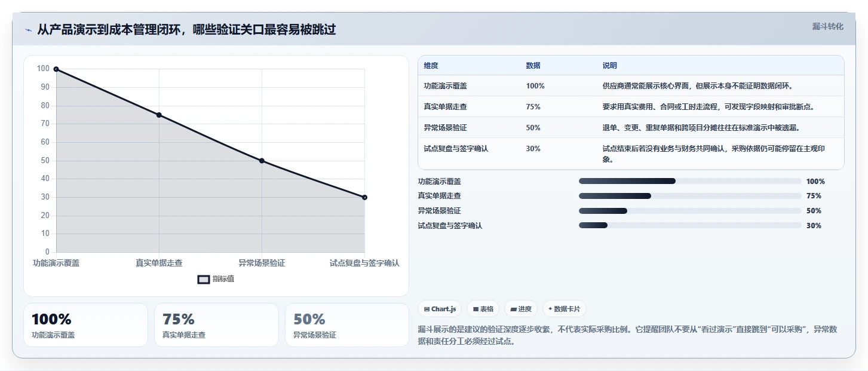
Task: Click the 100% value in the table
Action: click(535, 86)
